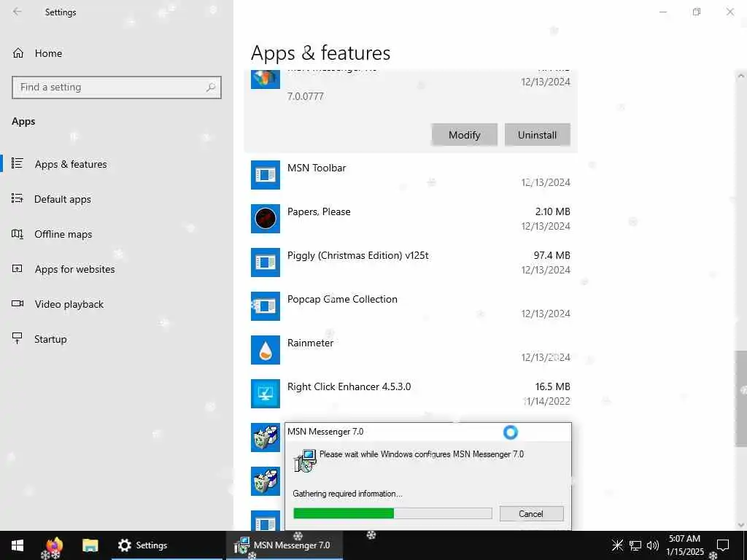Select MSN Toolbar app icon
The height and width of the screenshot is (560, 747).
266,175
